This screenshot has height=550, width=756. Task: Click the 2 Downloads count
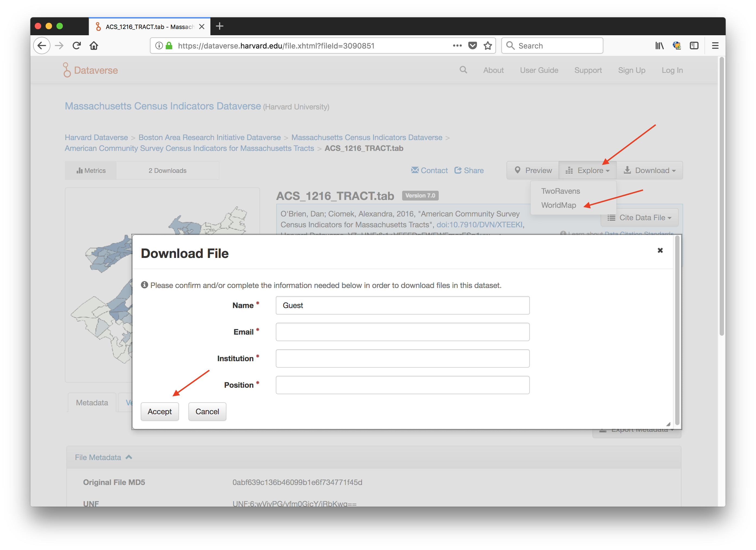(x=168, y=171)
